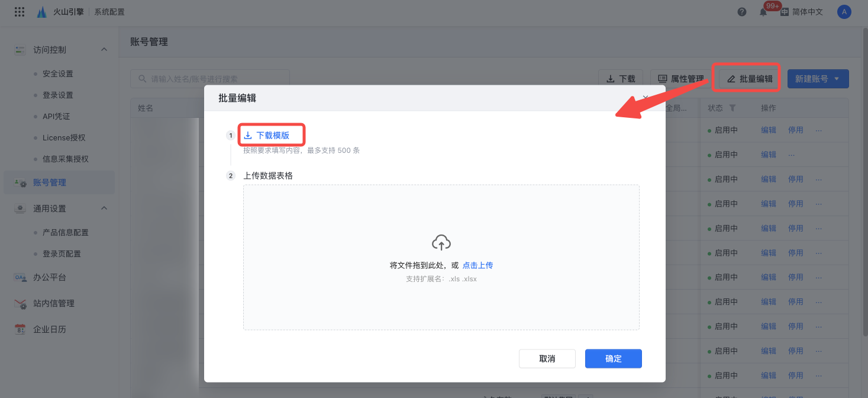Viewport: 868px width, 398px height.
Task: Click the 企业日历 calendar icon
Action: [x=21, y=329]
